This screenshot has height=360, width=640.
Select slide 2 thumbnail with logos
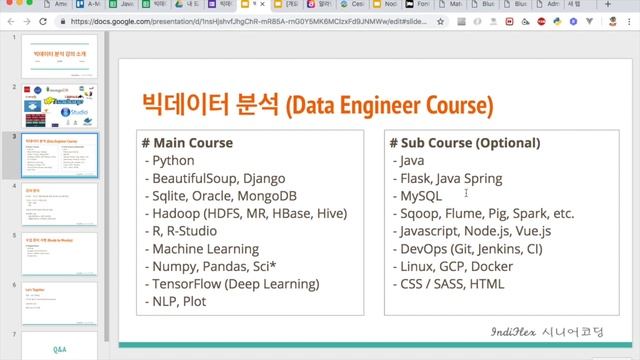coord(60,106)
